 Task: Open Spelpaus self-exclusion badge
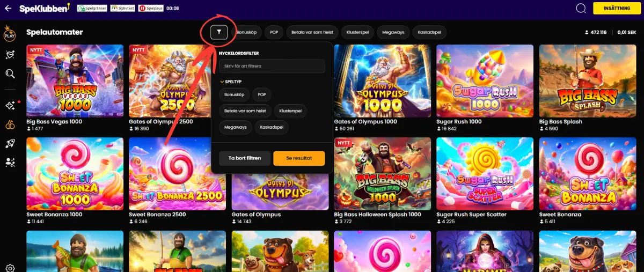[x=151, y=8]
